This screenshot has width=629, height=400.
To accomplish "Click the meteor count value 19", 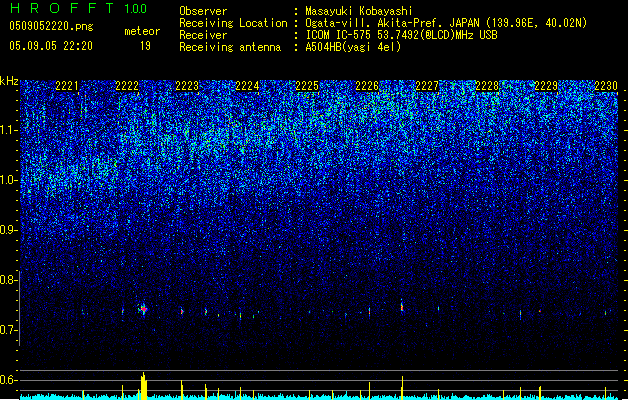I will coord(145,46).
